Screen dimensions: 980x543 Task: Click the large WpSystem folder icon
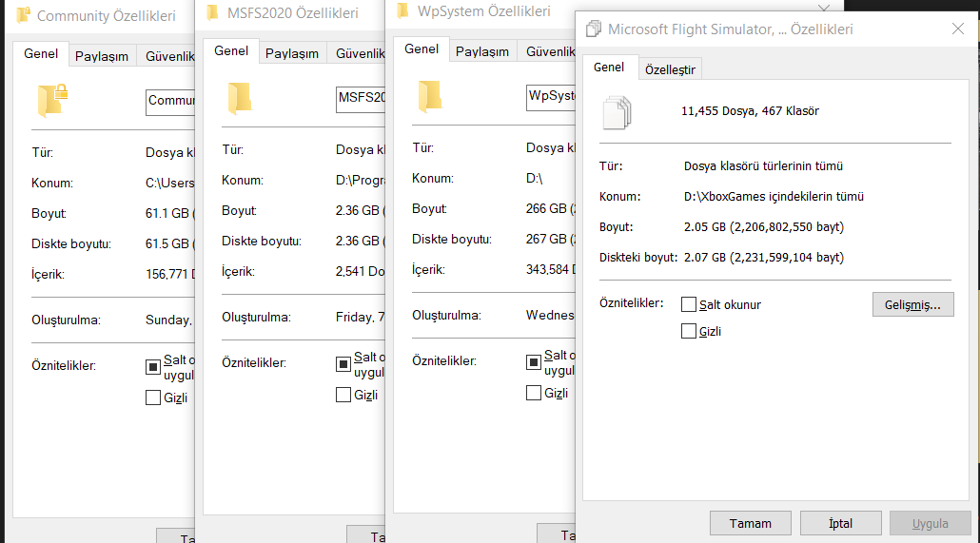(x=429, y=96)
